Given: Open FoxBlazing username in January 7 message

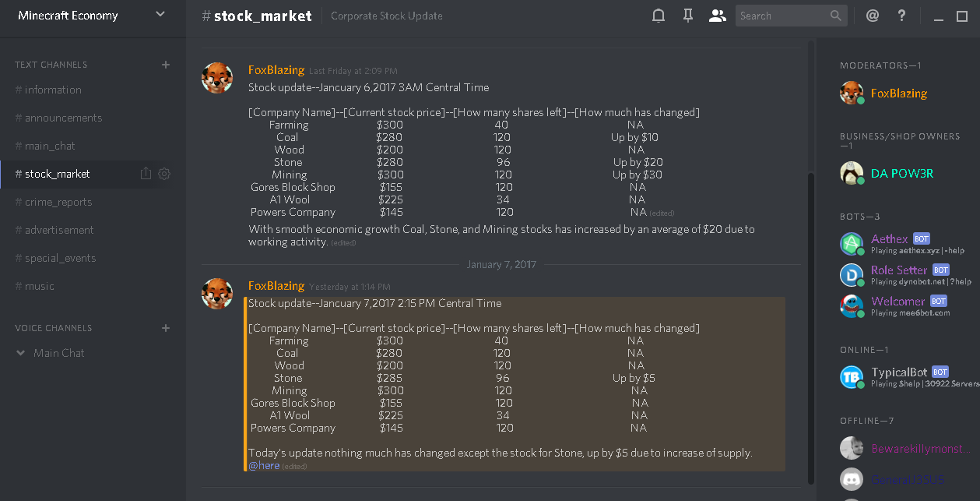Looking at the screenshot, I should [276, 286].
